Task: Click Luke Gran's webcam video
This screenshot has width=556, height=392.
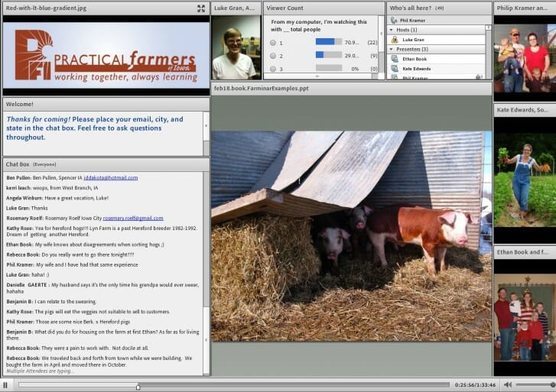Action: [x=234, y=48]
